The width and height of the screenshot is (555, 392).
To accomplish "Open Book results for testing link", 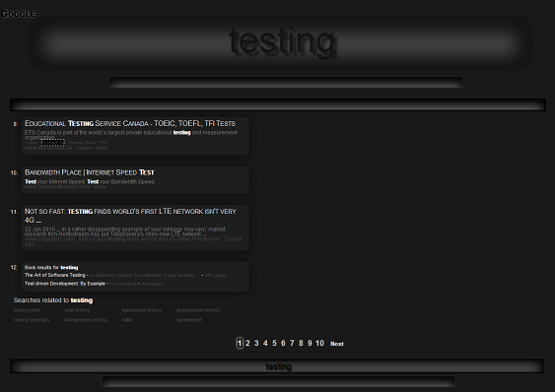I will [x=51, y=268].
